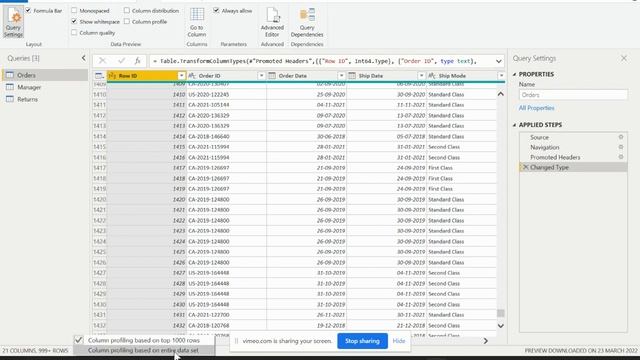This screenshot has height=360, width=640.
Task: Click the fx function icon
Action: pos(138,61)
